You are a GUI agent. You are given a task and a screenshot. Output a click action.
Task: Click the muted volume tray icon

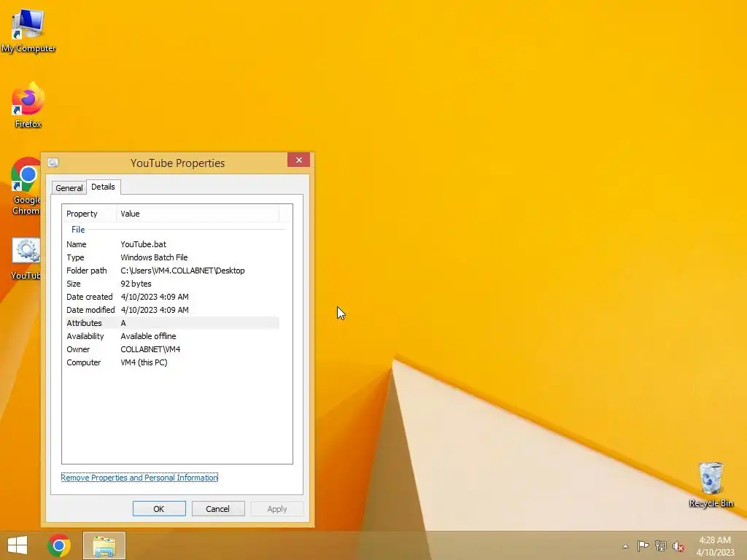[678, 546]
